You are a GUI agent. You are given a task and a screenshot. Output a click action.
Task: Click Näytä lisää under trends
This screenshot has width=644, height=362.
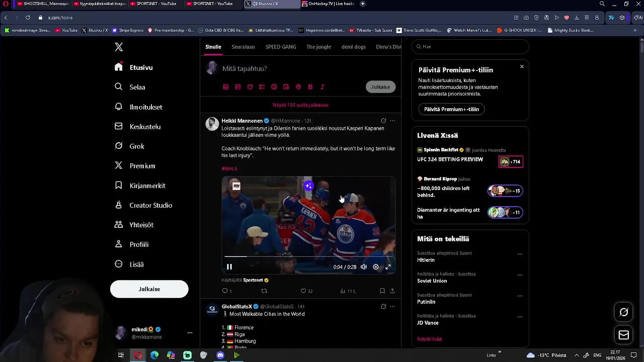(x=429, y=339)
